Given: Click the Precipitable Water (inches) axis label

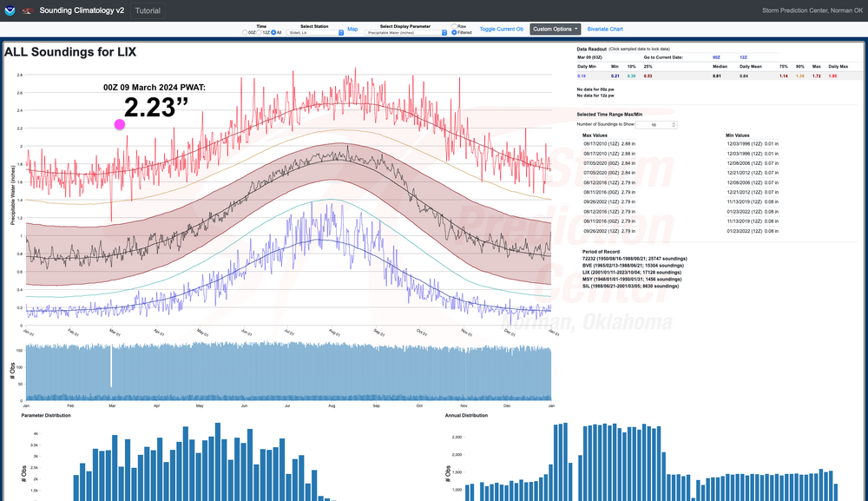Looking at the screenshot, I should pyautogui.click(x=13, y=194).
